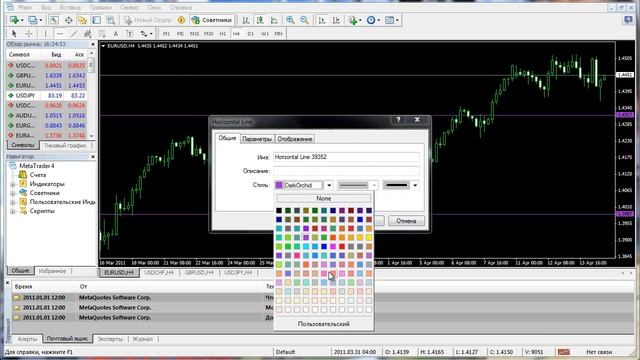Switch to the Отображение dialog tab
This screenshot has height=360, width=640.
295,139
